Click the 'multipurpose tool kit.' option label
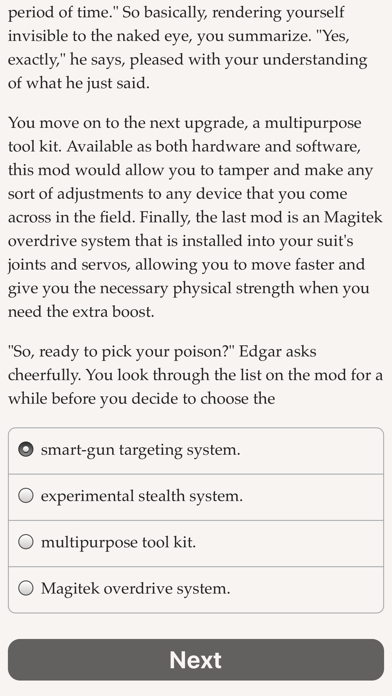 [x=118, y=542]
